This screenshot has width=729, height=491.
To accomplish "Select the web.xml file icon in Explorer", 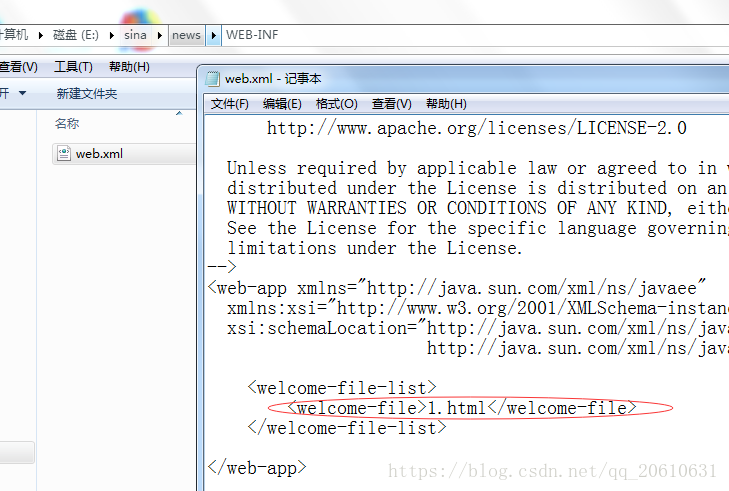I will tap(63, 153).
